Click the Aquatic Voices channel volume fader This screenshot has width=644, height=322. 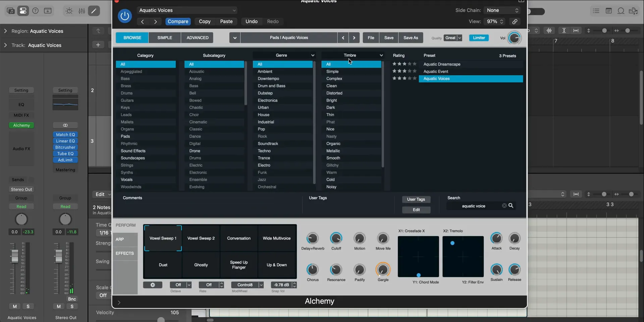point(14,257)
